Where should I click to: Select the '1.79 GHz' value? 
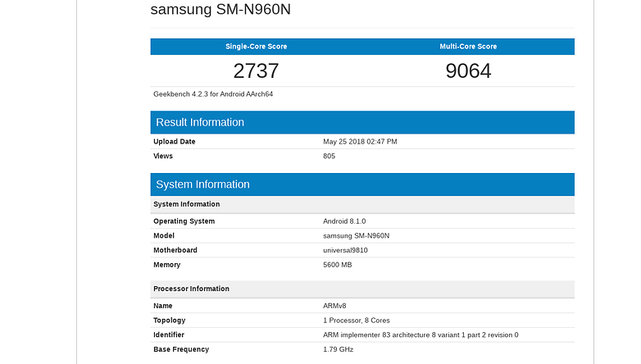[x=338, y=349]
